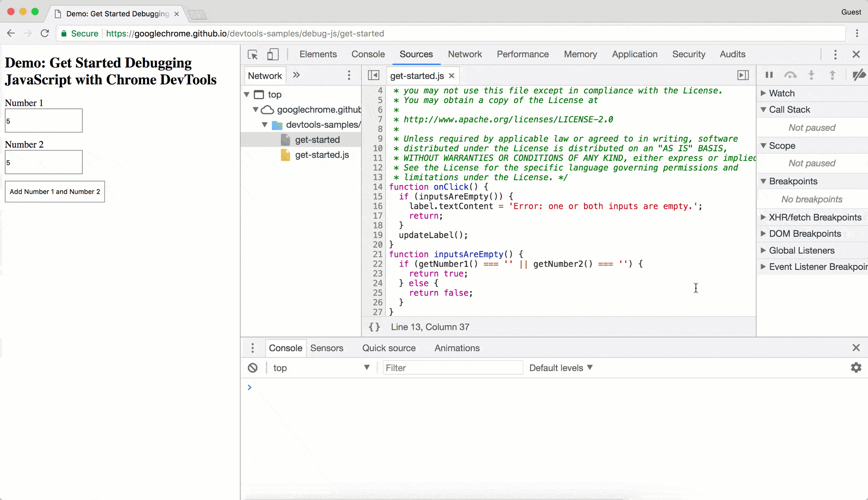Click the file navigator panel toggle icon
The width and height of the screenshot is (868, 500).
click(373, 76)
